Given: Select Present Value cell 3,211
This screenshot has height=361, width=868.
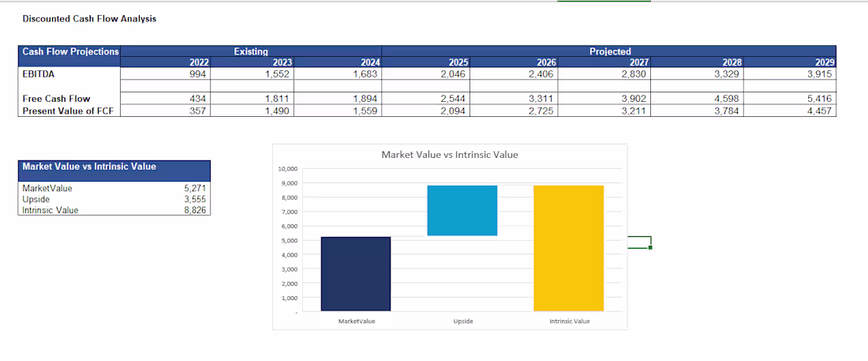Looking at the screenshot, I should pos(604,111).
